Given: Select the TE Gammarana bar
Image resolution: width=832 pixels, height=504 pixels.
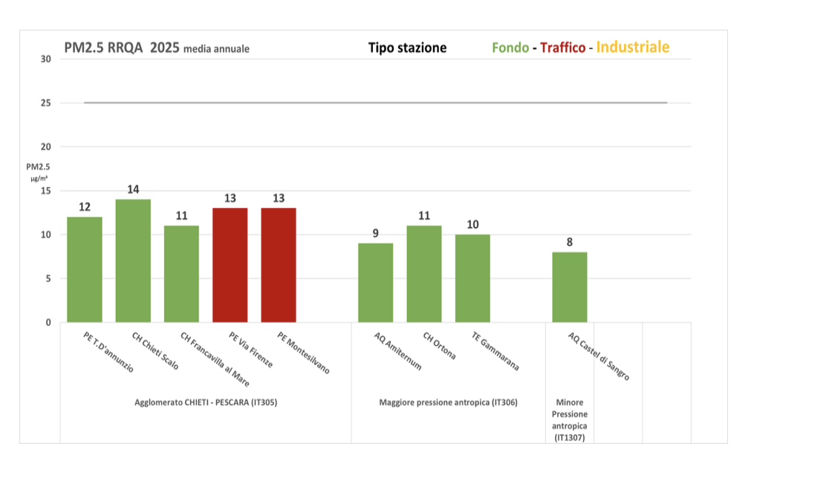Looking at the screenshot, I should coord(472,278).
